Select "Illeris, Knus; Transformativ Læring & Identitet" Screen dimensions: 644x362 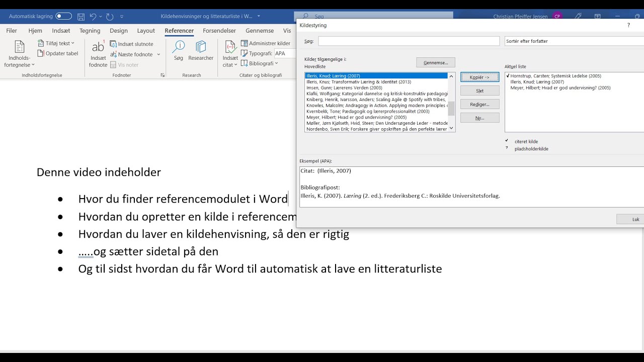point(376,82)
